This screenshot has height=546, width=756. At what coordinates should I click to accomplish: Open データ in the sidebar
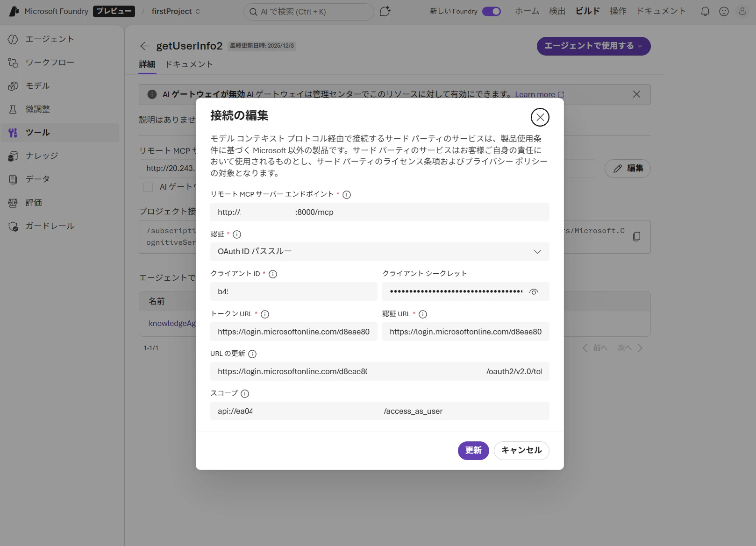point(60,179)
